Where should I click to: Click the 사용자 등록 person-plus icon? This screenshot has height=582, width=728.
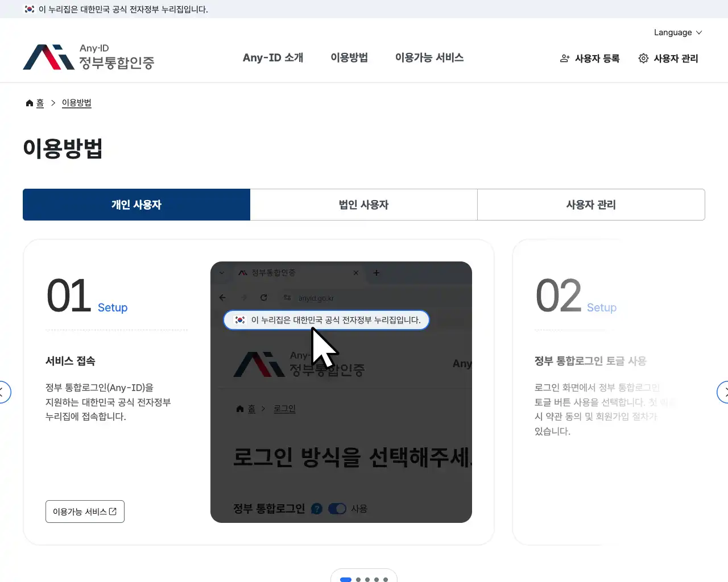565,59
